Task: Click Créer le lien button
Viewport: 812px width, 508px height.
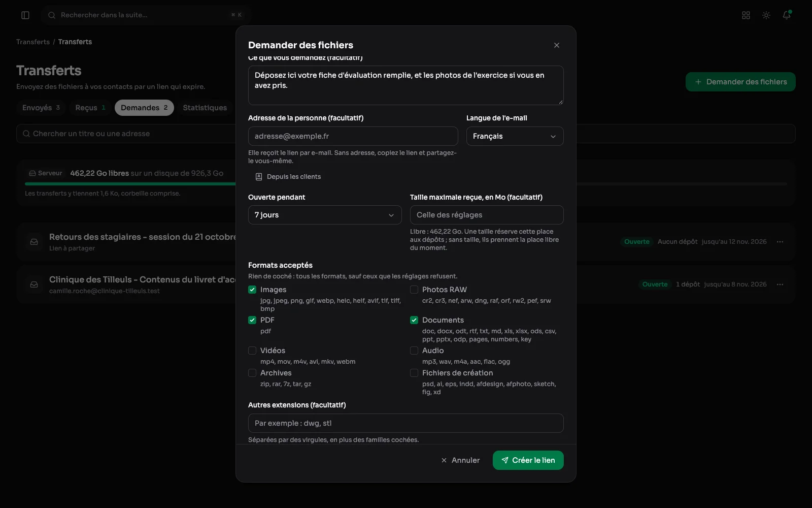Action: point(528,460)
